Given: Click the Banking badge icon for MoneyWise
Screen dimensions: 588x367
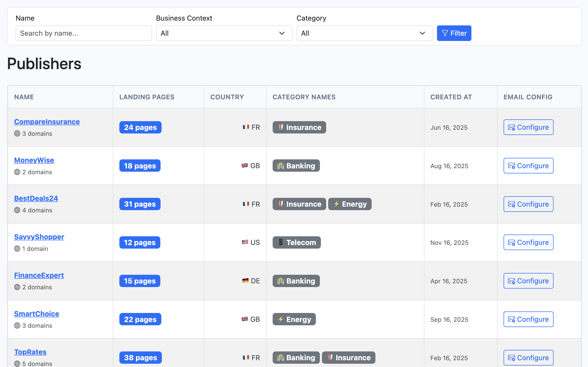Looking at the screenshot, I should click(280, 165).
